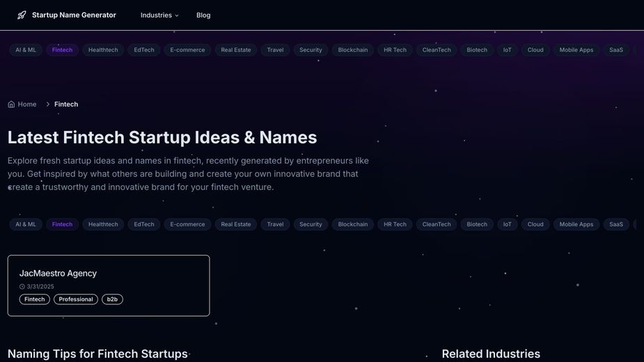Open CleanTech in the top category row

(437, 50)
